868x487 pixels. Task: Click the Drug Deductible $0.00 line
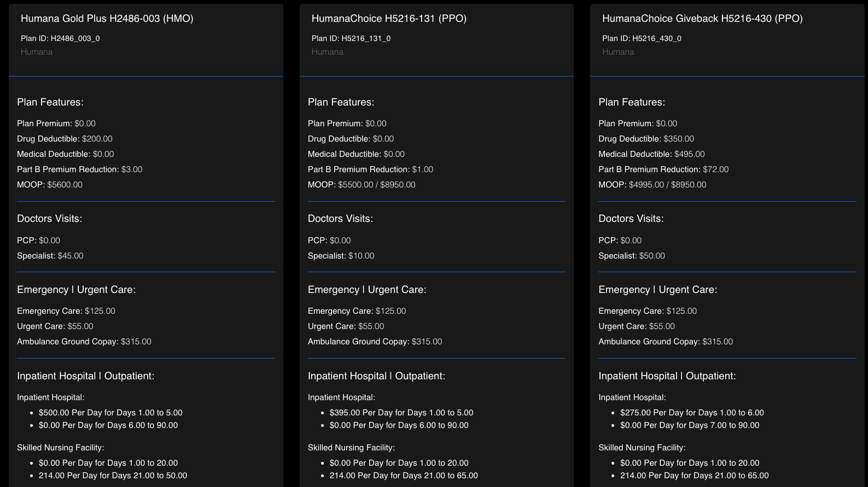coord(351,139)
